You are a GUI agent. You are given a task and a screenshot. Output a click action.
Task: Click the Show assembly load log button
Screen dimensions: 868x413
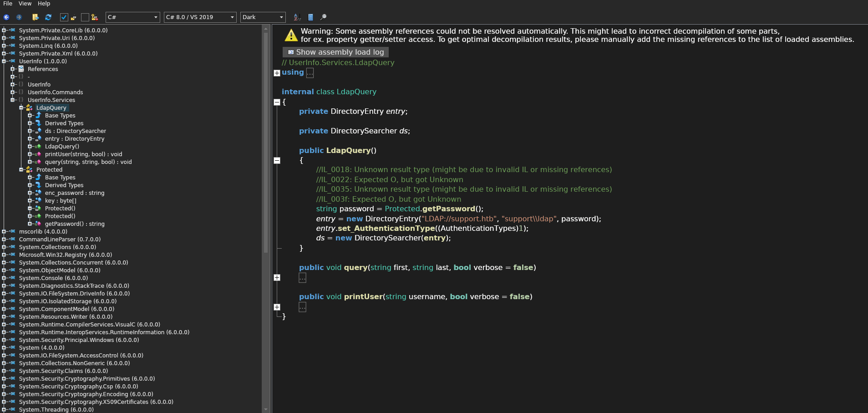coord(336,52)
